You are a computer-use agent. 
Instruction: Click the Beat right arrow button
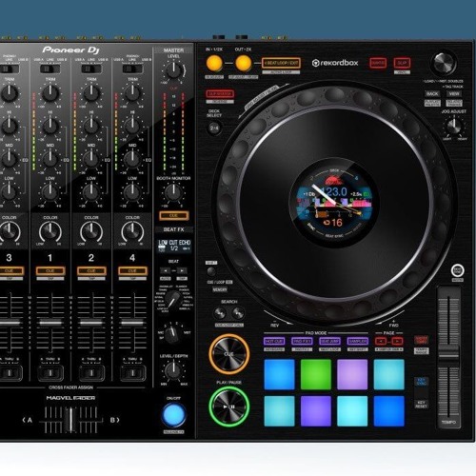[182, 270]
